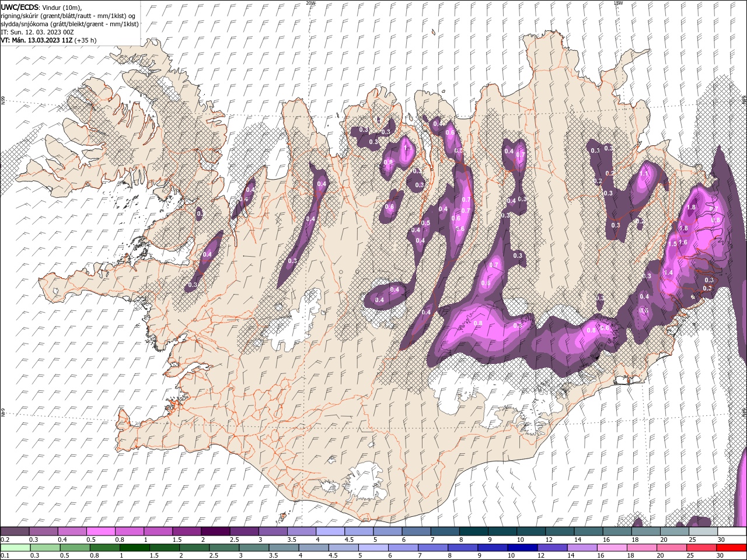Click the pale green 0.1 rain legend swatch

15,548
